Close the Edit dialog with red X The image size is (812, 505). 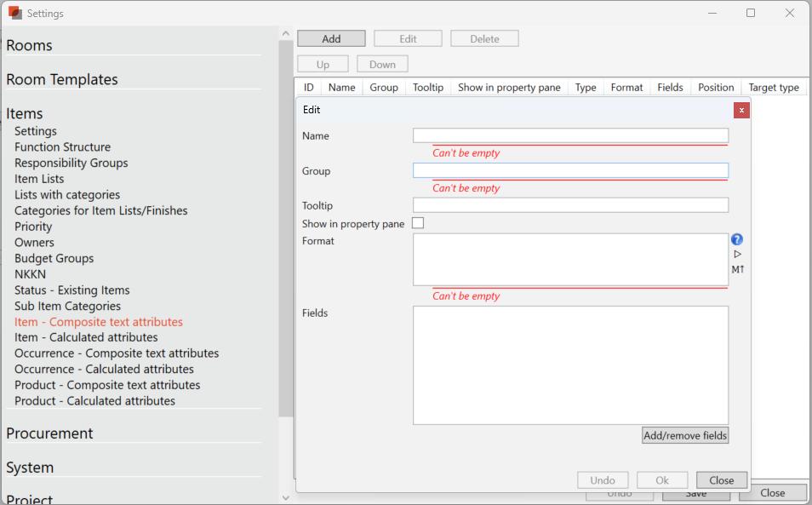pyautogui.click(x=741, y=110)
